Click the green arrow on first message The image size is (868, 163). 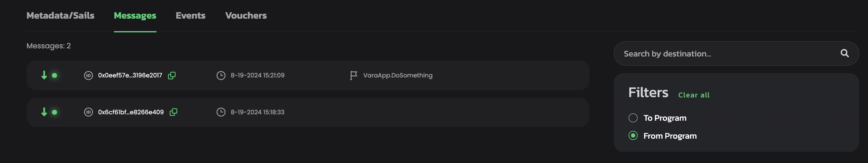[x=44, y=75]
